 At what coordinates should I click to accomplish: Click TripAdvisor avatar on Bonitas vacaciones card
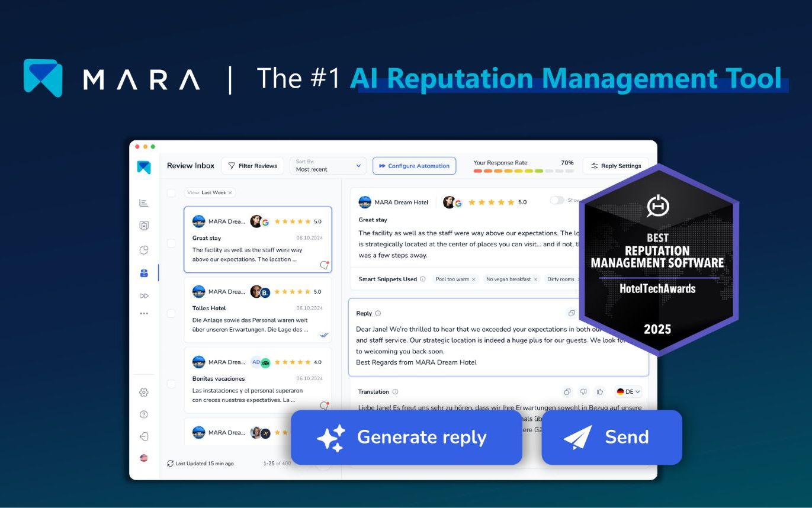point(265,363)
